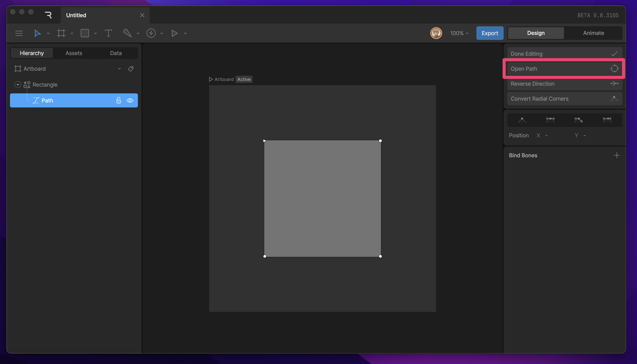
Task: Switch to Animate mode
Action: click(x=593, y=33)
